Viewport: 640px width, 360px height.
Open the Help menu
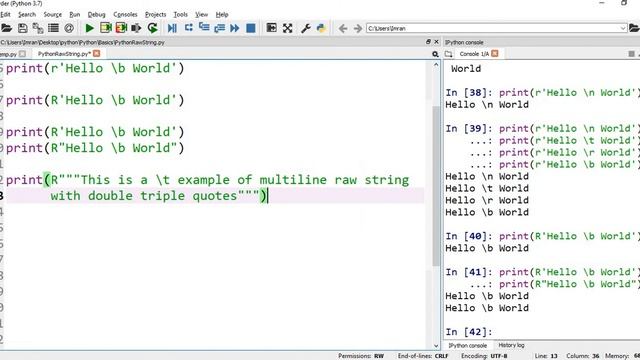(222, 14)
